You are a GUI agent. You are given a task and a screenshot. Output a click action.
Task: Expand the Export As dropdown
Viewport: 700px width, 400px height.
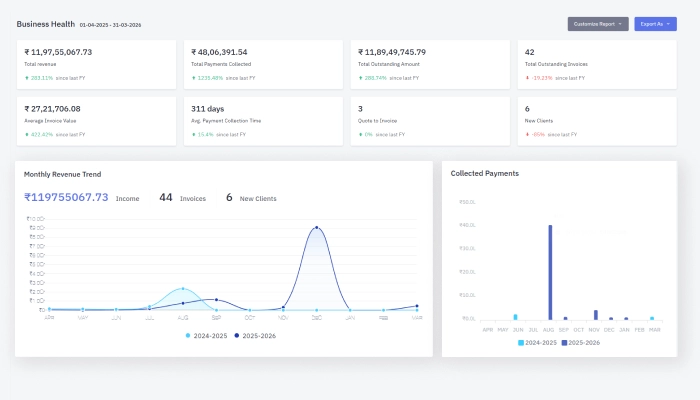(655, 23)
